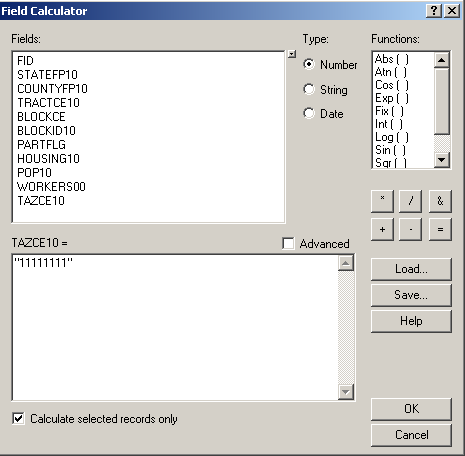Image resolution: width=465 pixels, height=456 pixels.
Task: Choose the Sin ( ) function
Action: (390, 150)
